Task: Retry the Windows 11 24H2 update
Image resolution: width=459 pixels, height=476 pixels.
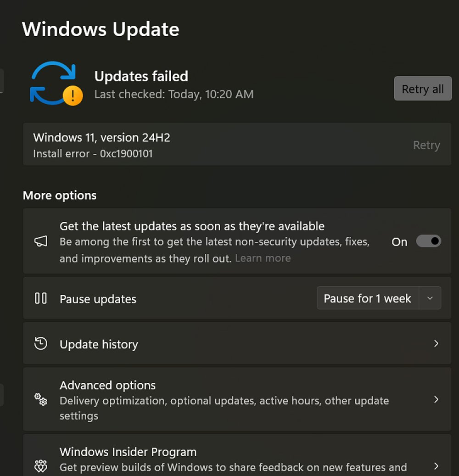Action: tap(426, 145)
